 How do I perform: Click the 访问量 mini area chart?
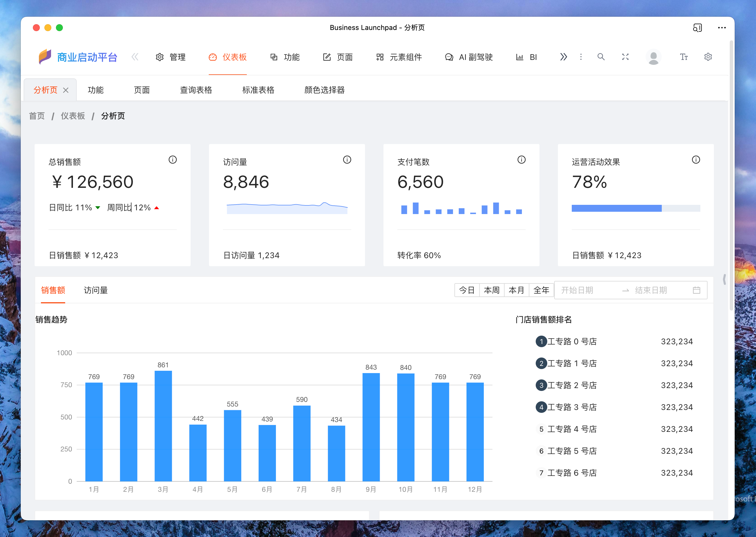[287, 208]
